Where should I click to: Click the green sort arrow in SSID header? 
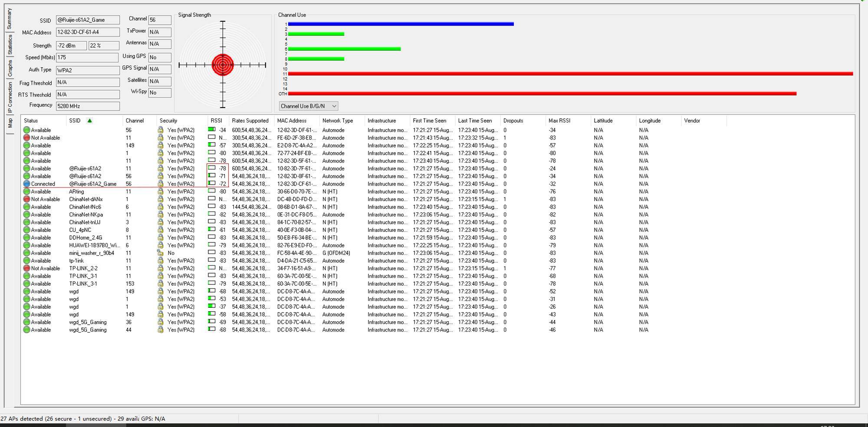(89, 121)
